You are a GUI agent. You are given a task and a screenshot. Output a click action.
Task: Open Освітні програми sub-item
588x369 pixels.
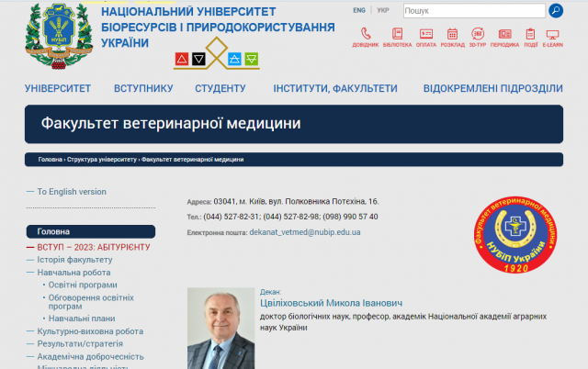83,285
